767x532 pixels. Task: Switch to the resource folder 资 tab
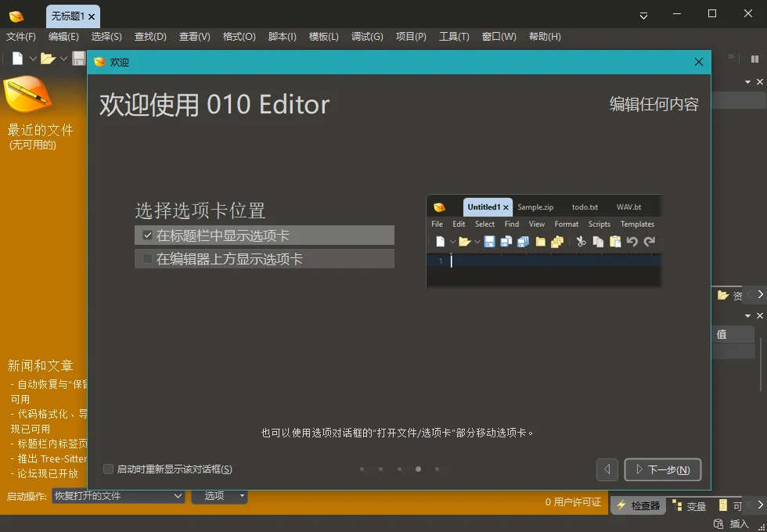pyautogui.click(x=729, y=296)
